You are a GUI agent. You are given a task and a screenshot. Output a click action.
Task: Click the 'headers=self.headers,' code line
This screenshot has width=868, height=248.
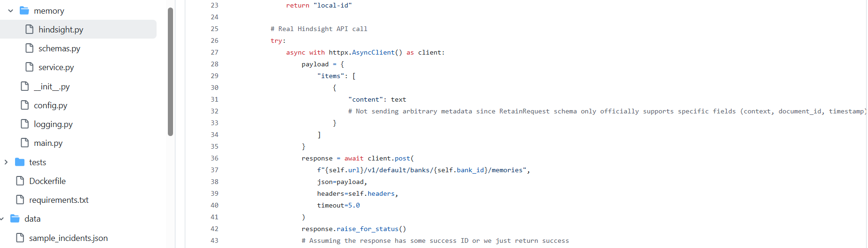tap(358, 193)
